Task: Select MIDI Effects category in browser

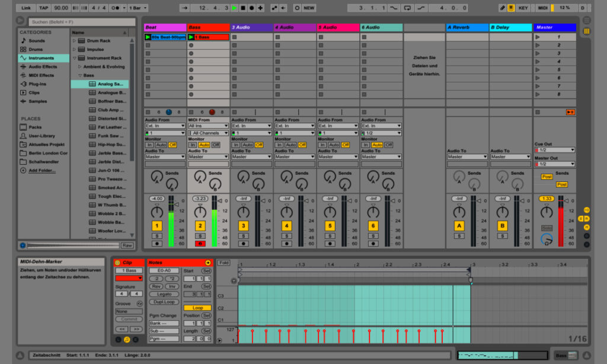Action: (41, 75)
